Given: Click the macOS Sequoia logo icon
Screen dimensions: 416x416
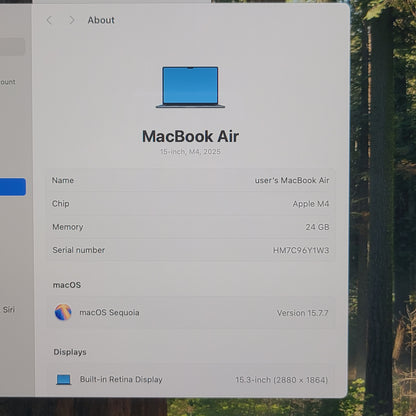Looking at the screenshot, I should [63, 312].
